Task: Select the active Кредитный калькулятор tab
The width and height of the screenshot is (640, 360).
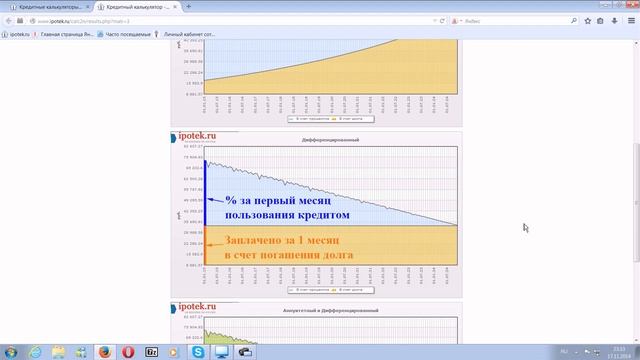Action: (138, 7)
